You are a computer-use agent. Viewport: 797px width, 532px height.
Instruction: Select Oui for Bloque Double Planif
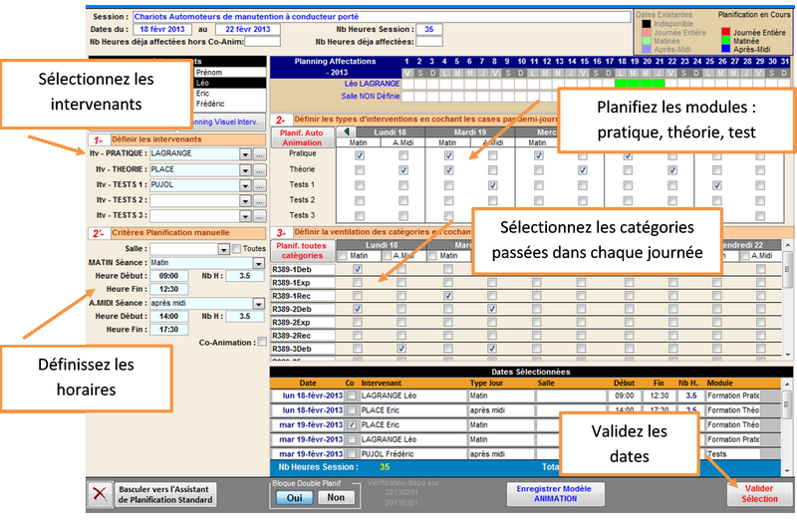pos(295,497)
